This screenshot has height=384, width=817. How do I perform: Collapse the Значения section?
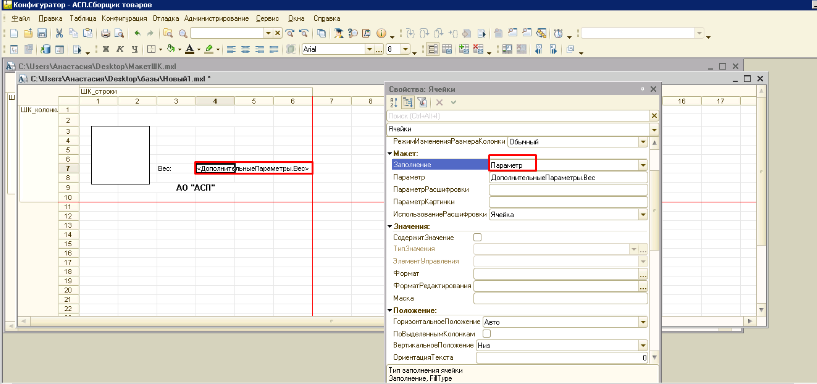[x=389, y=227]
